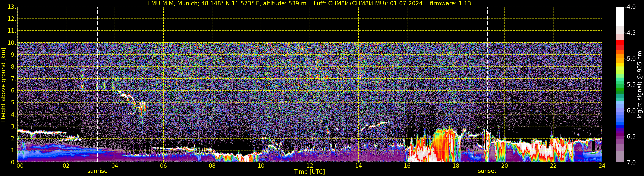Click the colorbar tick label '-4.5'
This screenshot has height=176, width=644.
click(x=630, y=33)
